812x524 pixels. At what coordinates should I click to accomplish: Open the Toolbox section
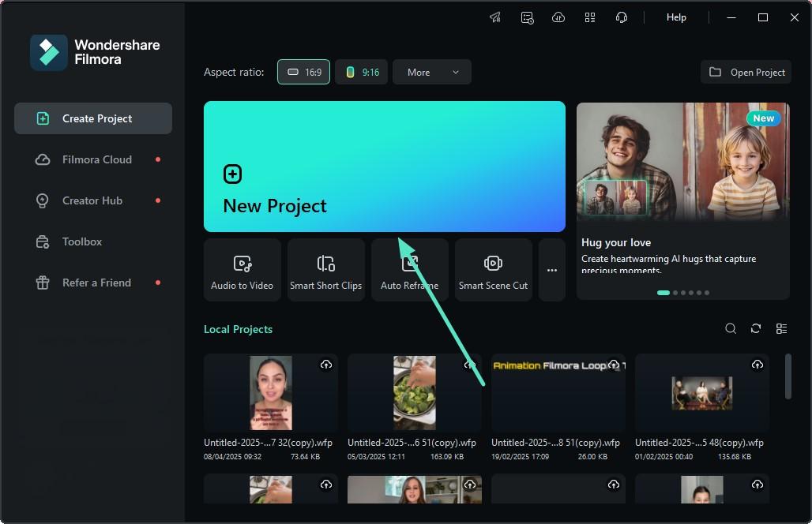(93, 241)
